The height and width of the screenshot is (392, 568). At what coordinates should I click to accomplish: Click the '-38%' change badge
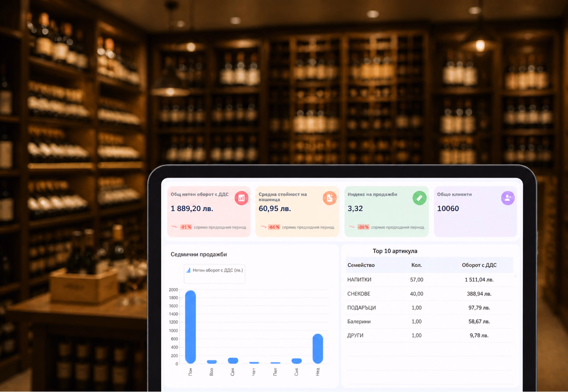pyautogui.click(x=363, y=227)
